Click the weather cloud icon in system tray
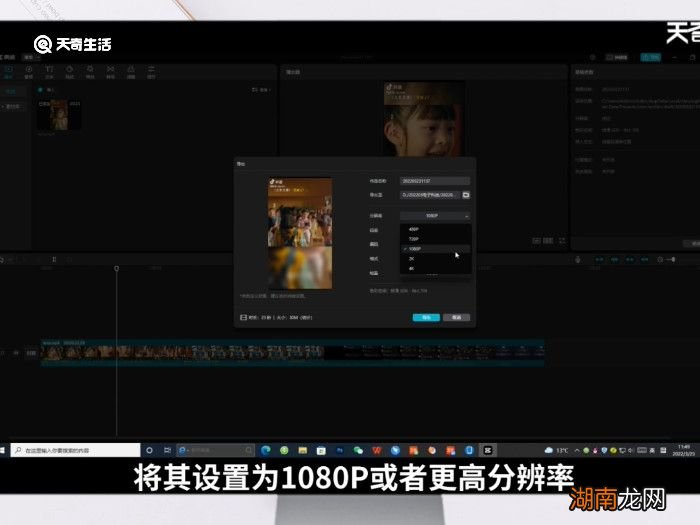Screen dimensions: 700x525 [x=549, y=450]
